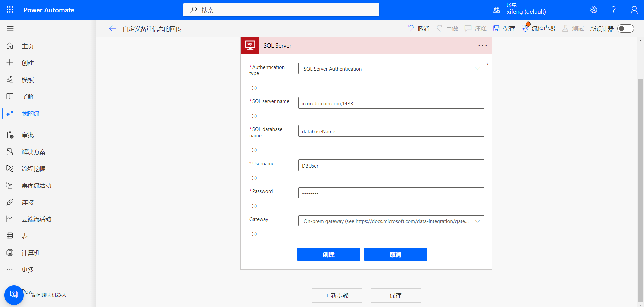Click SQL server name input field

pyautogui.click(x=391, y=103)
